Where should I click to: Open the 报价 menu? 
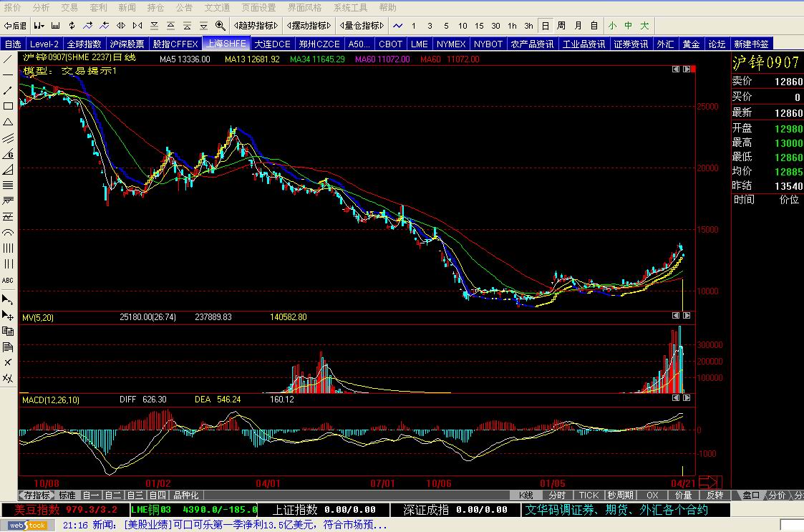tap(12, 8)
